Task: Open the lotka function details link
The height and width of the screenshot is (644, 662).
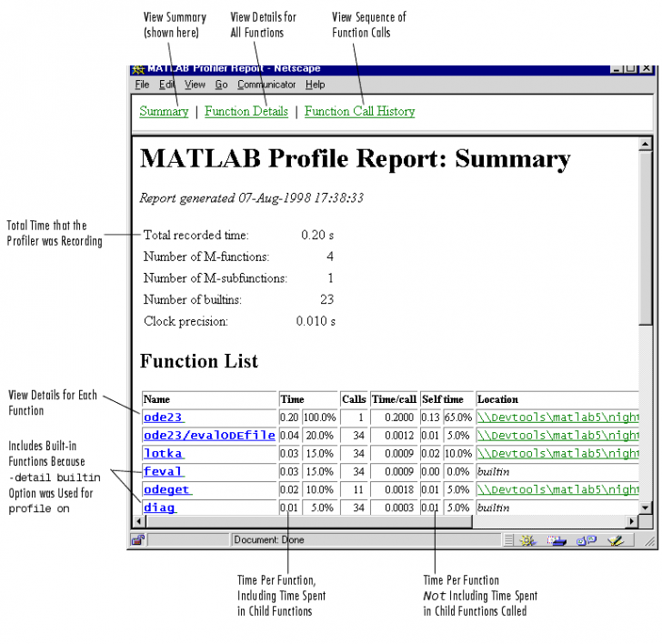Action: 162,454
